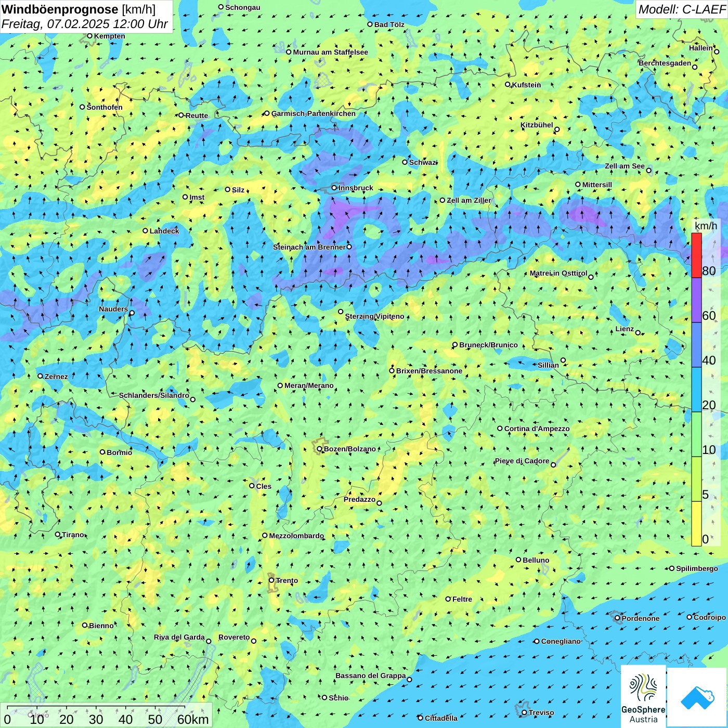Select the Belluno label

[536, 560]
